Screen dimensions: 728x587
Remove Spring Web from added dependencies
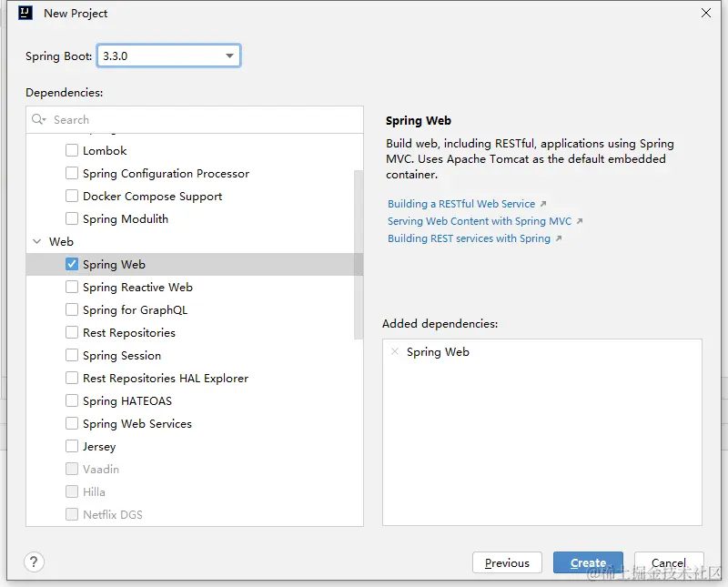pyautogui.click(x=395, y=351)
